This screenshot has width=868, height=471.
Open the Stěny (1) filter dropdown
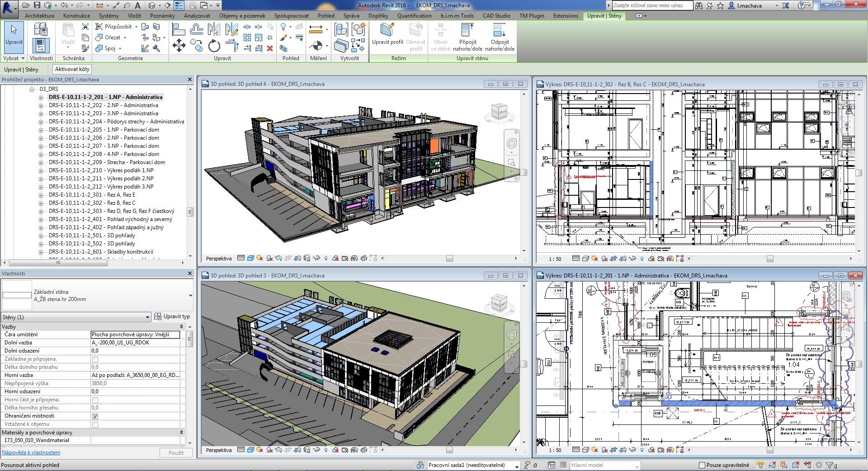(x=147, y=317)
